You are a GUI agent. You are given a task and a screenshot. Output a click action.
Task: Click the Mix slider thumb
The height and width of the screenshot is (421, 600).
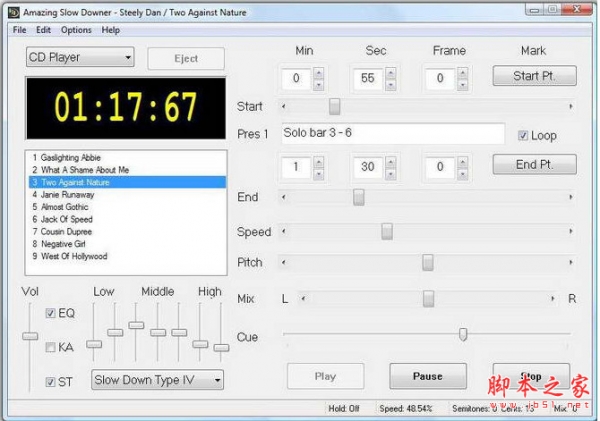click(428, 298)
